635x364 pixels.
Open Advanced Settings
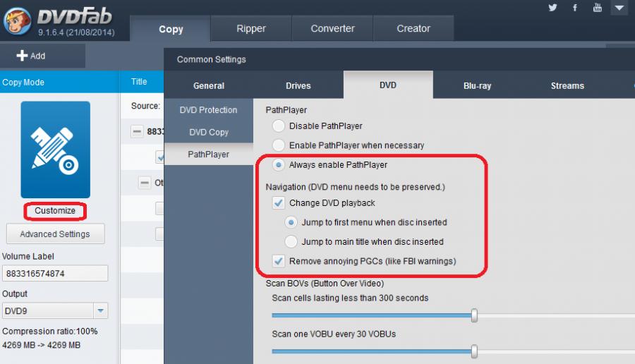click(55, 233)
